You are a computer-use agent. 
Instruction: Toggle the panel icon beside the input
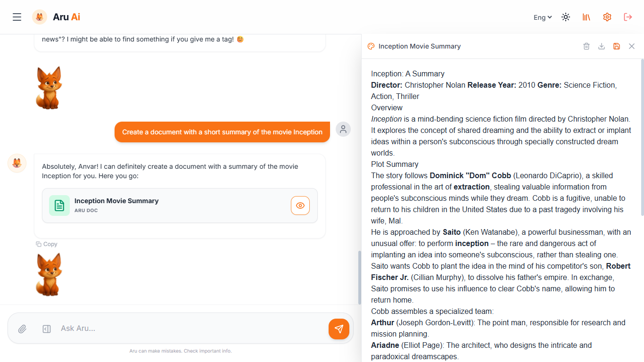tap(46, 329)
